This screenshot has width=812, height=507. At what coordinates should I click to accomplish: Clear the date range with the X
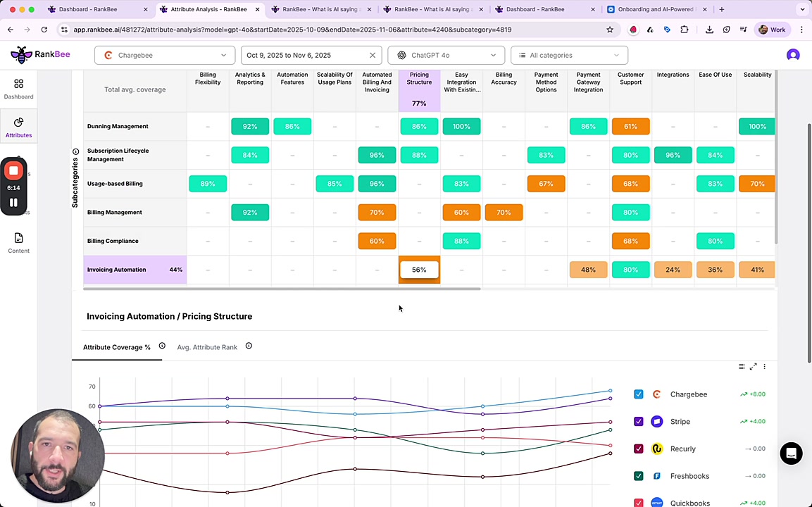(373, 56)
